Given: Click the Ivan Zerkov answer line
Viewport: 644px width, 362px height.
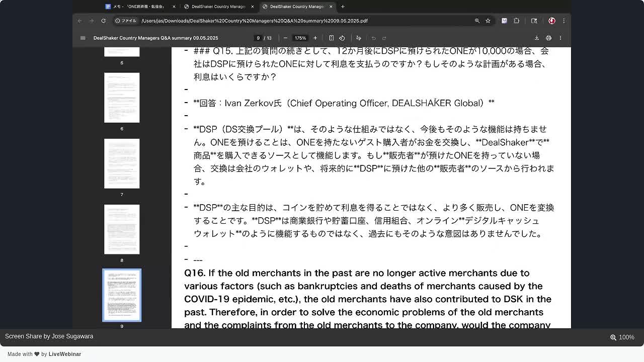Looking at the screenshot, I should (344, 103).
